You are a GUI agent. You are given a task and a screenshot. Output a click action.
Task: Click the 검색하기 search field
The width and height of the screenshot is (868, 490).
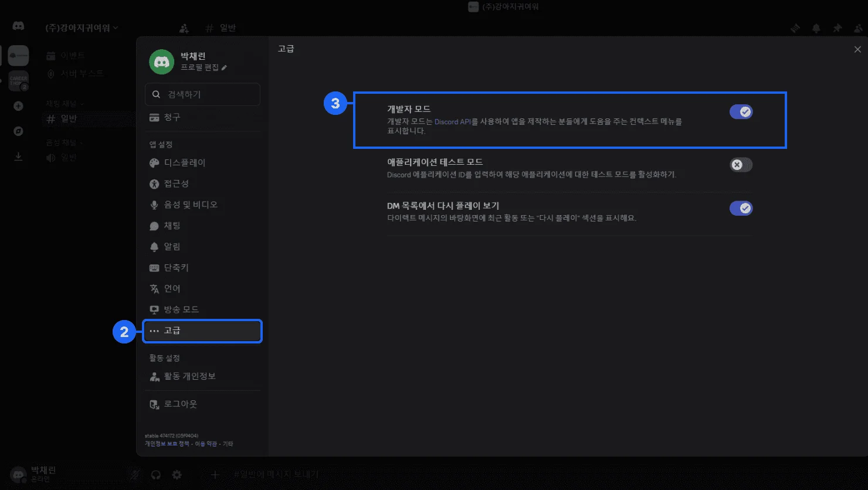(202, 94)
